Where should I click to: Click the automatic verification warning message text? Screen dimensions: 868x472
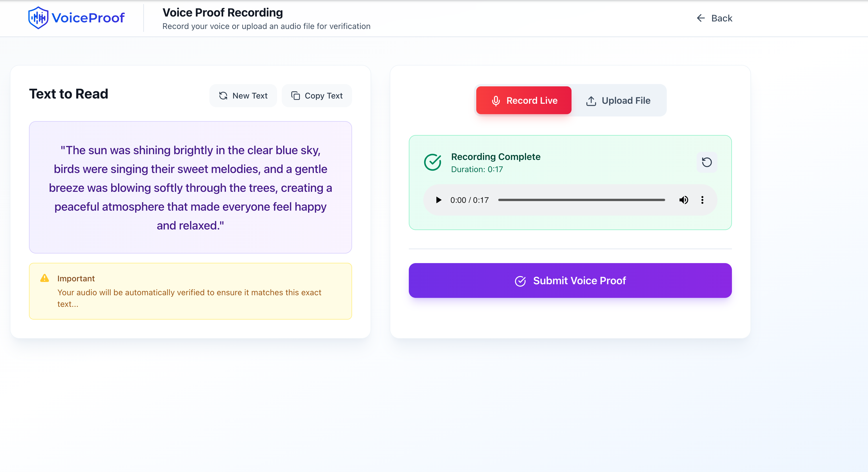tap(189, 298)
